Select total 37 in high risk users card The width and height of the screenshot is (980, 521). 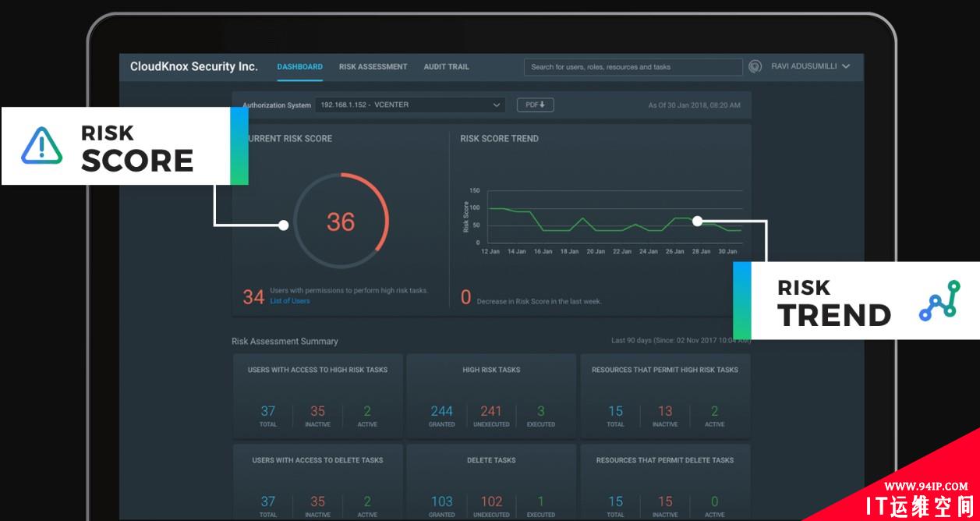click(267, 411)
